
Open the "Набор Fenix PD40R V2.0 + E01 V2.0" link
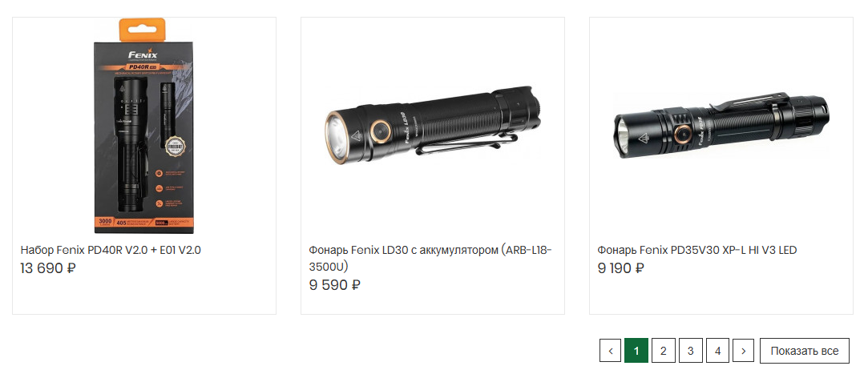(x=111, y=250)
